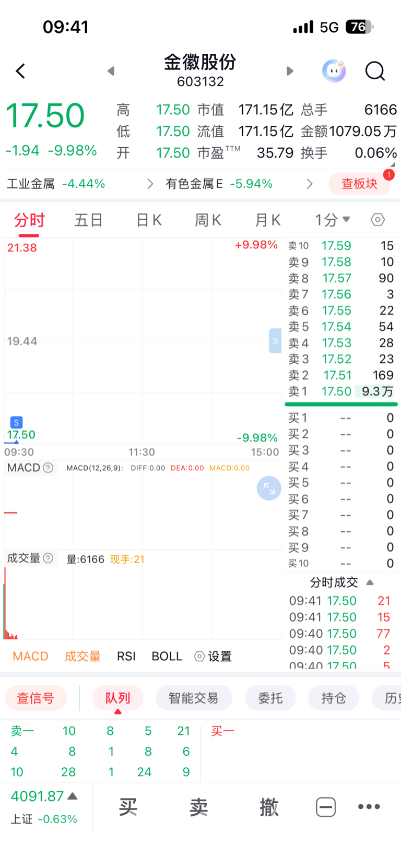Tap the green sell-buy ratio bar

pos(341,404)
